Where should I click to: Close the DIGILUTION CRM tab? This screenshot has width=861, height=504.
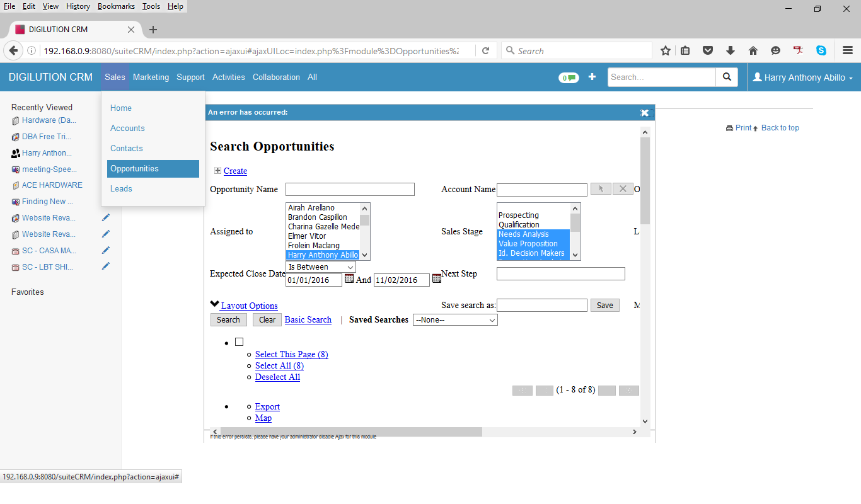131,30
